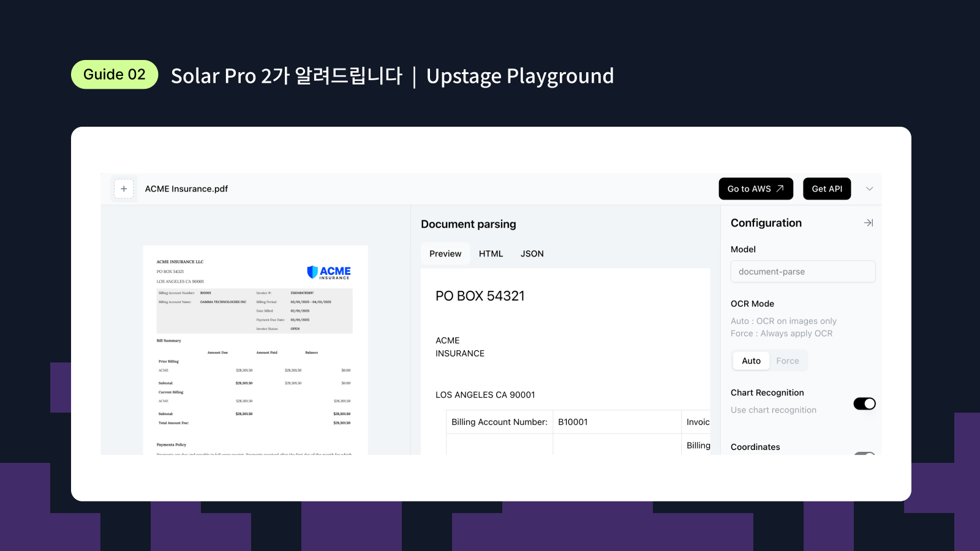The image size is (980, 551).
Task: Click the Go to AWS button
Action: pyautogui.click(x=756, y=189)
